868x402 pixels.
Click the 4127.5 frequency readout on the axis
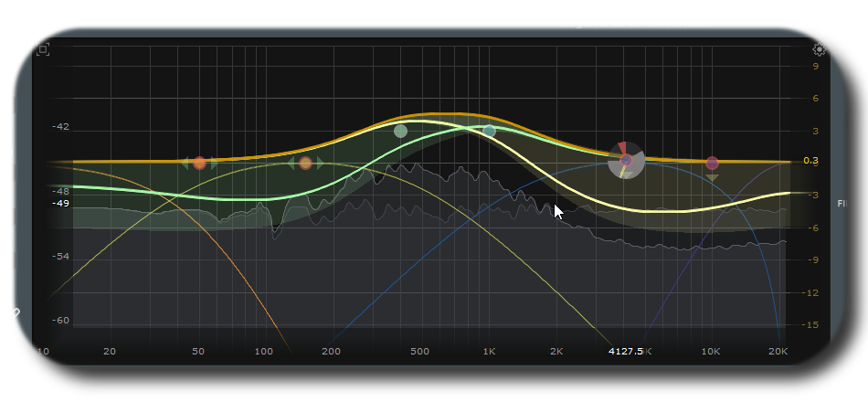click(x=627, y=351)
